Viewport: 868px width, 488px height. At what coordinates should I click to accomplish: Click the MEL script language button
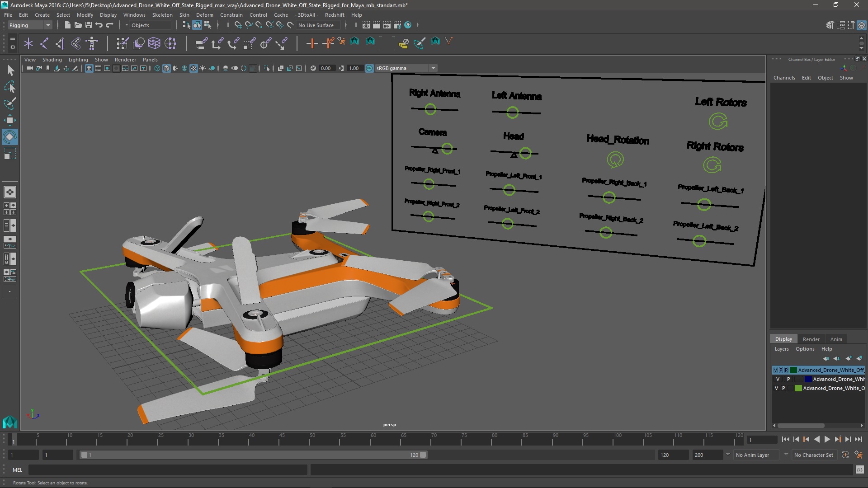pyautogui.click(x=17, y=470)
